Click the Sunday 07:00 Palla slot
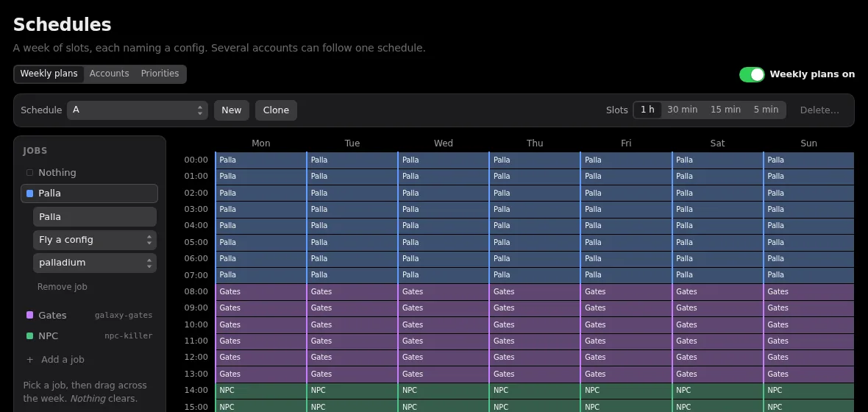The height and width of the screenshot is (412, 868). coord(808,275)
